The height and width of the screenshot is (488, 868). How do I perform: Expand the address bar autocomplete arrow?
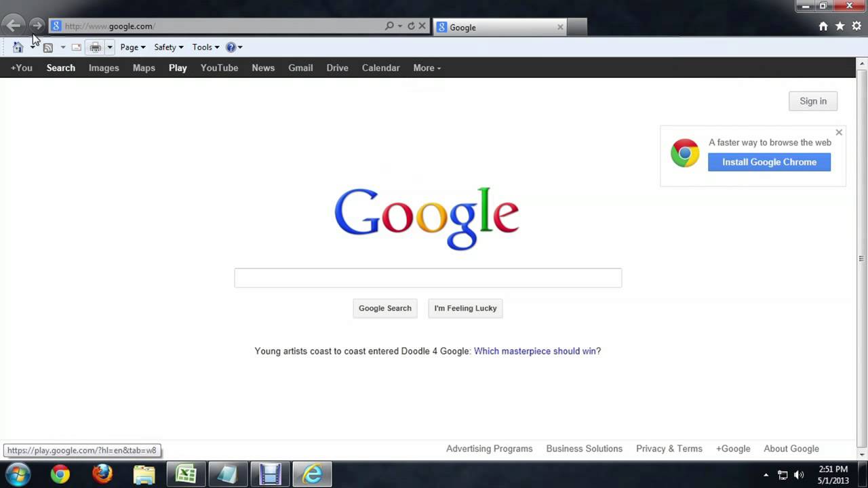(x=400, y=26)
